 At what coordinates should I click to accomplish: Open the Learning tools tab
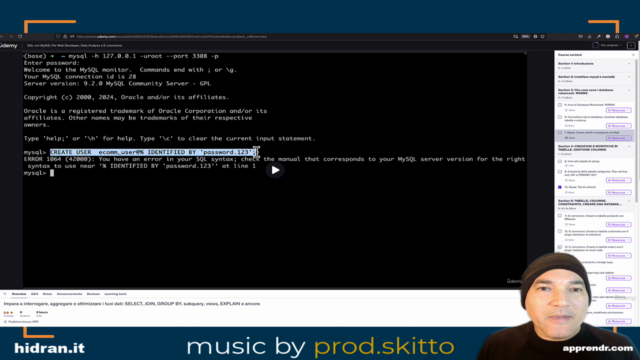(116, 294)
